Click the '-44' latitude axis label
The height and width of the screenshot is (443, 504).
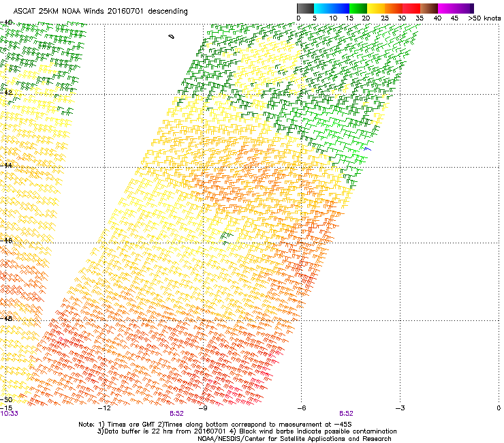click(x=6, y=166)
